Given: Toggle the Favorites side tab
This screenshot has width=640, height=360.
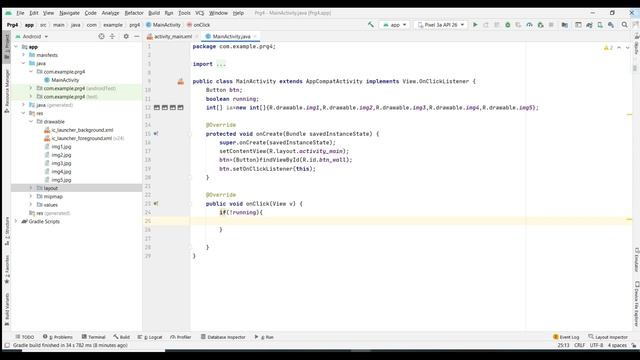Looking at the screenshot, I should click(x=7, y=269).
